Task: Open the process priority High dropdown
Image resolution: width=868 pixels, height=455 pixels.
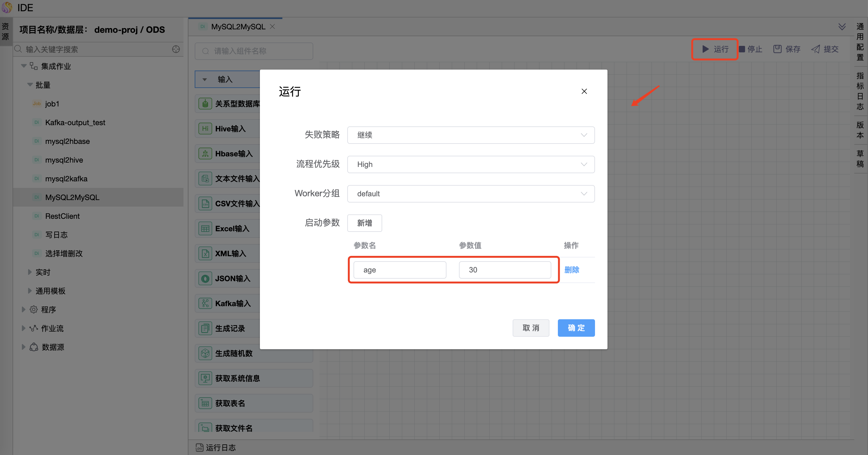Action: click(x=471, y=164)
